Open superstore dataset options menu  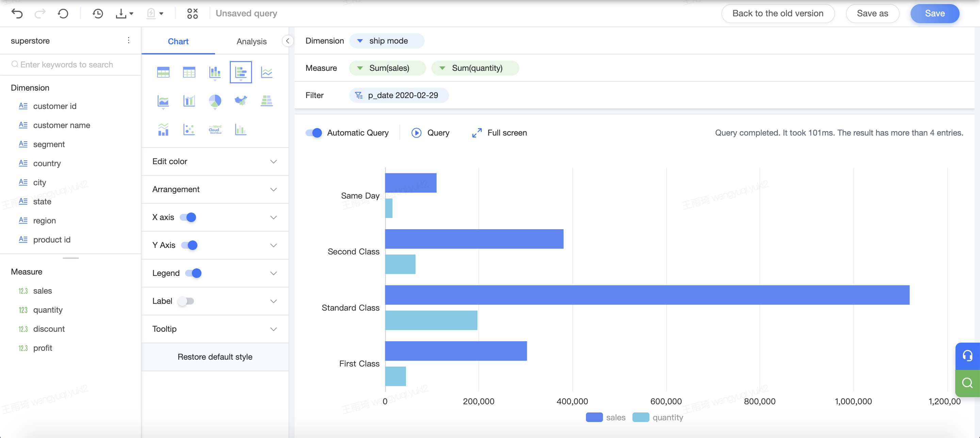129,41
